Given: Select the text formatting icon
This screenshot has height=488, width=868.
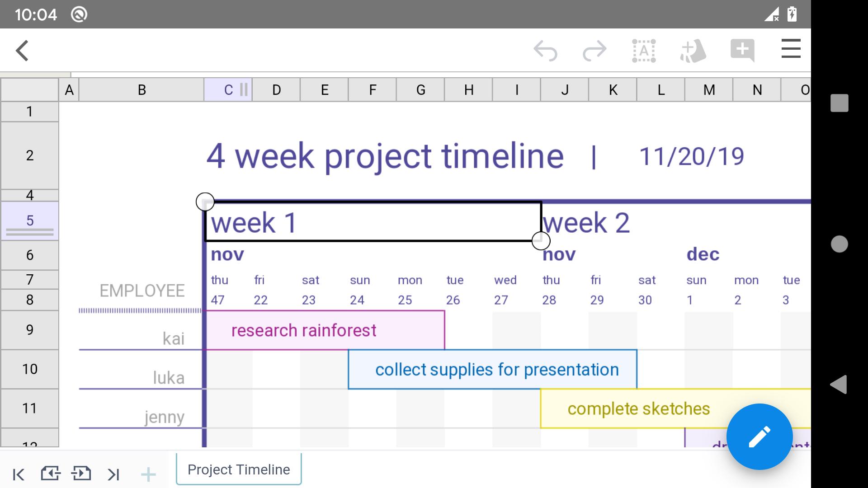Looking at the screenshot, I should coord(644,50).
